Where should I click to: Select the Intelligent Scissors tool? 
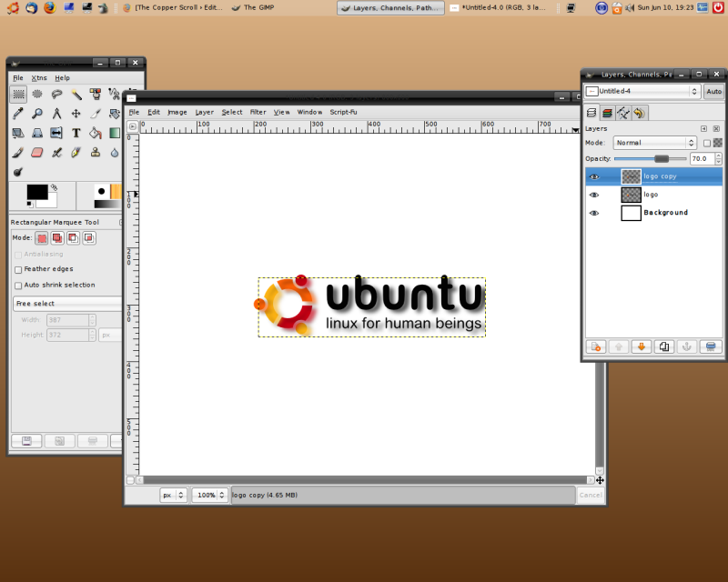pos(115,95)
